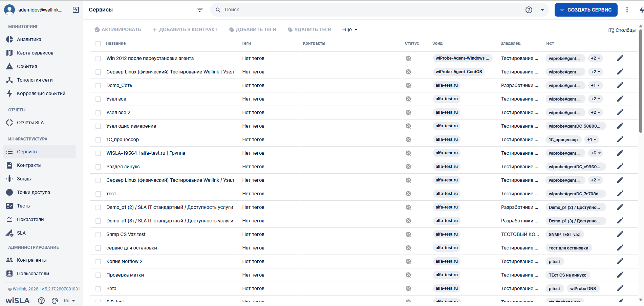Image resolution: width=644 pixels, height=306 pixels.
Task: Open the Столбцы column settings
Action: pos(622,30)
